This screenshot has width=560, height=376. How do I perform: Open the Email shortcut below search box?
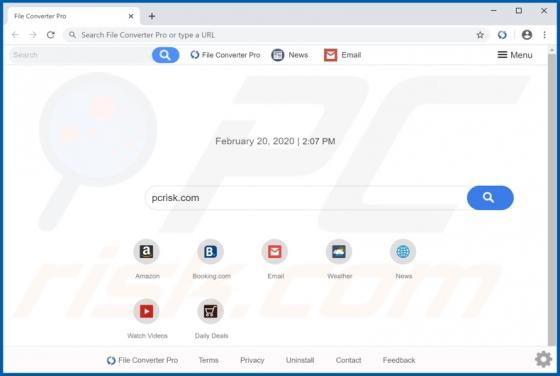pyautogui.click(x=275, y=251)
